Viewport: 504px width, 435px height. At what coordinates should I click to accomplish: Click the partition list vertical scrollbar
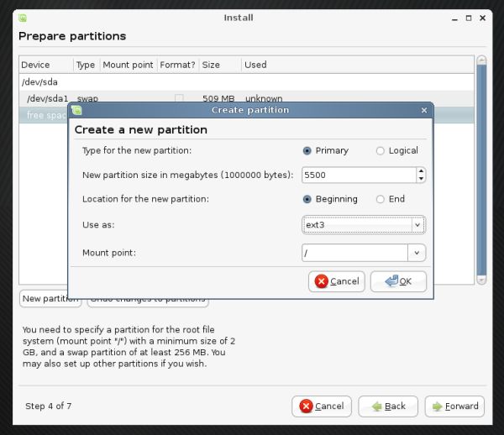pos(481,170)
